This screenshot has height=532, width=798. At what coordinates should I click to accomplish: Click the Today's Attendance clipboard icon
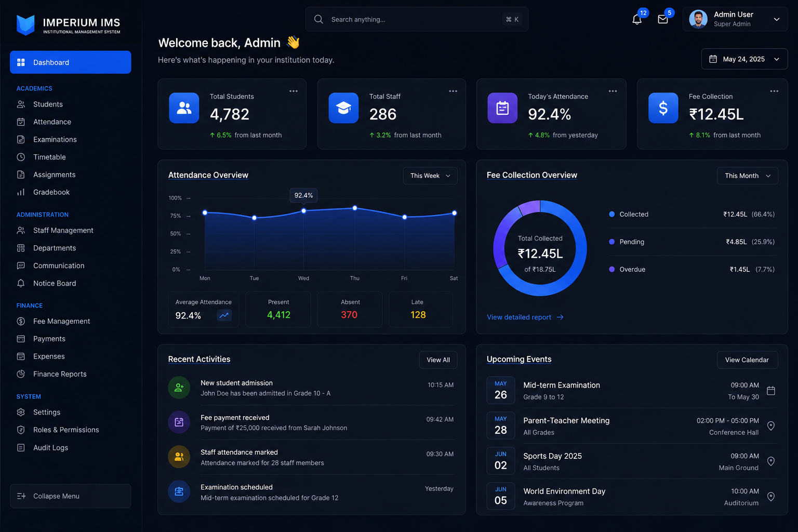(502, 108)
